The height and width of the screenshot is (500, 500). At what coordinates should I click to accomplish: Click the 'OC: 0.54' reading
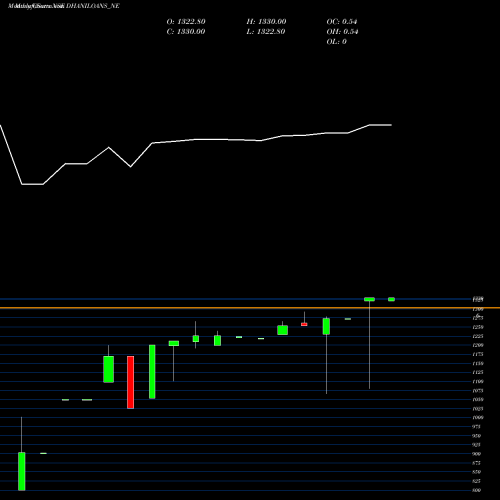coord(342,22)
